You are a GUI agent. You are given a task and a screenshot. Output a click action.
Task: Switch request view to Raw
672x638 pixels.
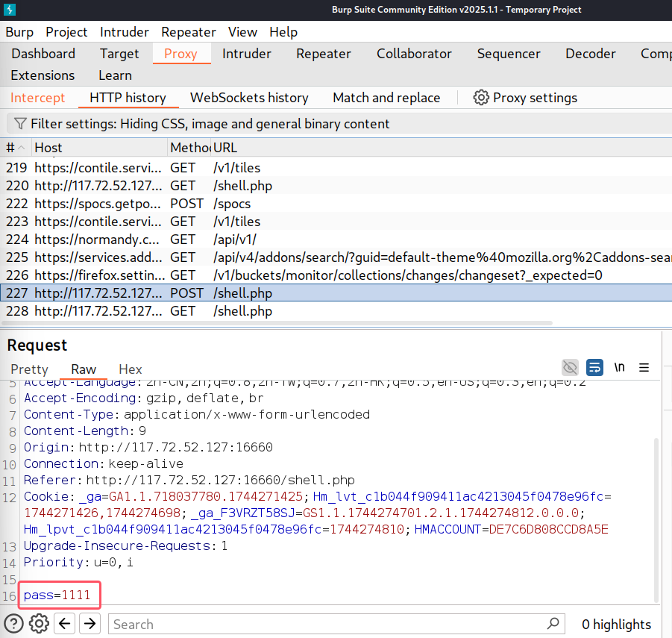[83, 369]
